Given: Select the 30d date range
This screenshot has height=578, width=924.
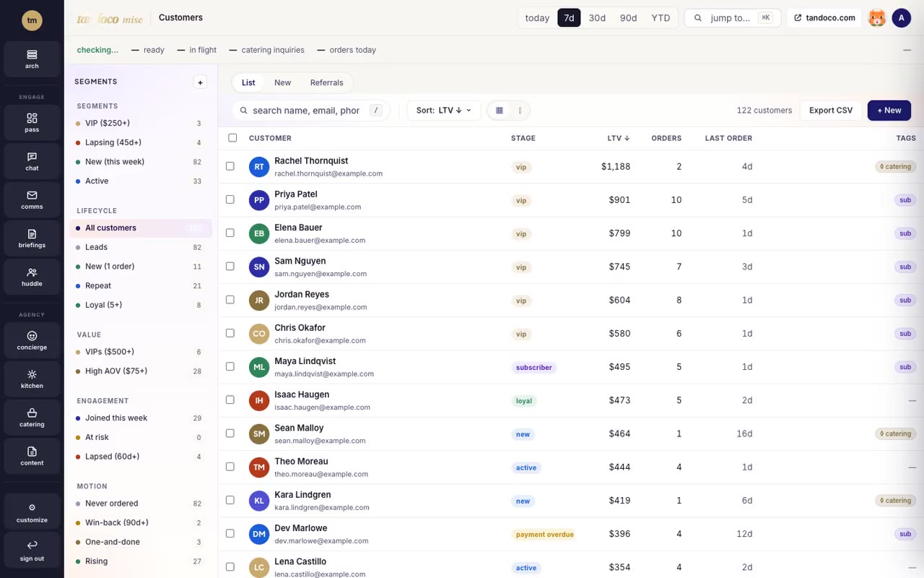Looking at the screenshot, I should (597, 18).
